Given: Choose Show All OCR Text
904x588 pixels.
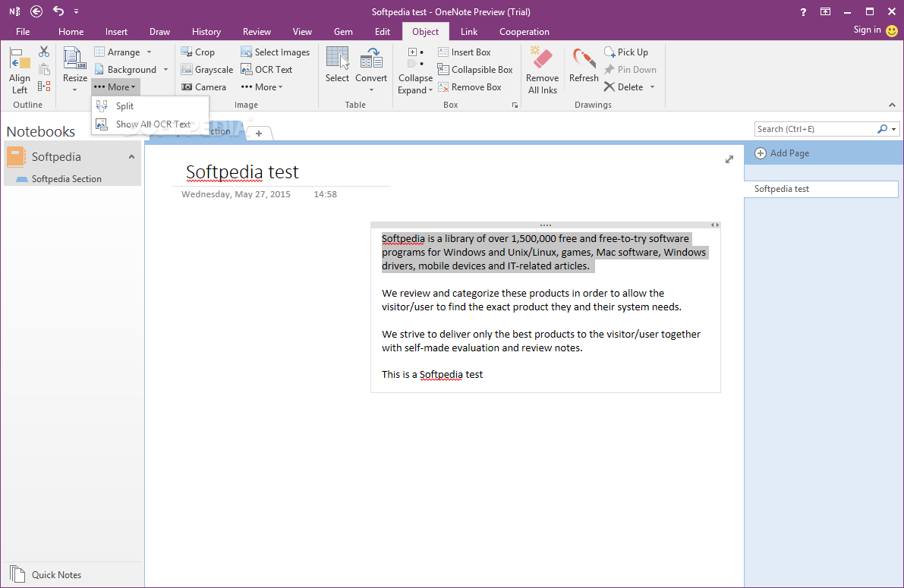Looking at the screenshot, I should pos(150,124).
